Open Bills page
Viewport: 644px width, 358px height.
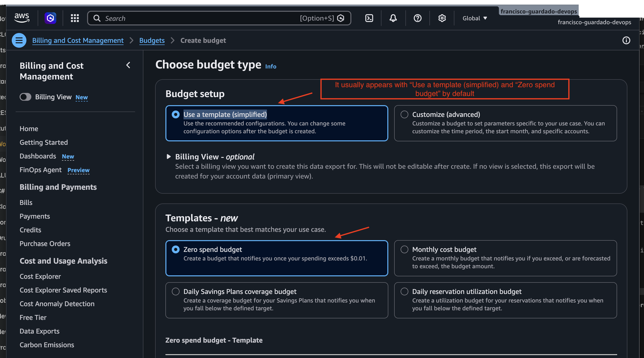coord(26,203)
